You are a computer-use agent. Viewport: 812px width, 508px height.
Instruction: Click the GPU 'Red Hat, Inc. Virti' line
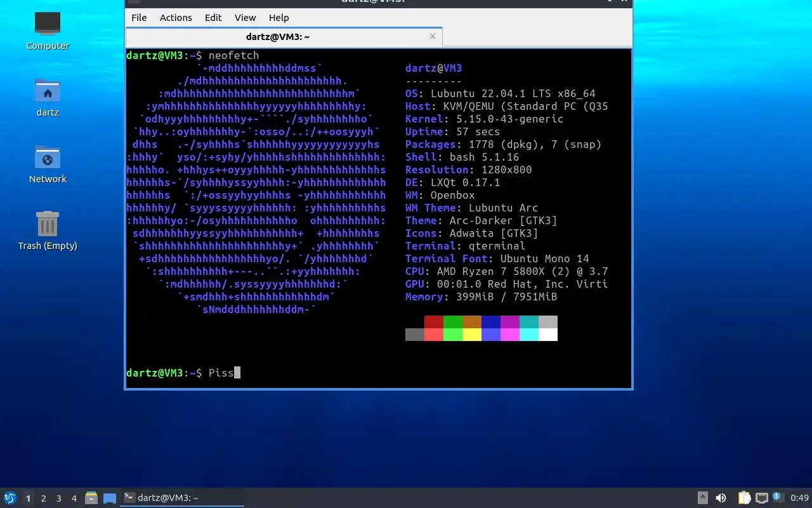coord(507,284)
